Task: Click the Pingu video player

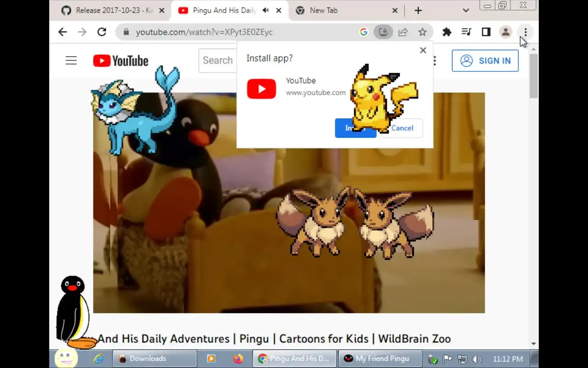Action: (289, 202)
